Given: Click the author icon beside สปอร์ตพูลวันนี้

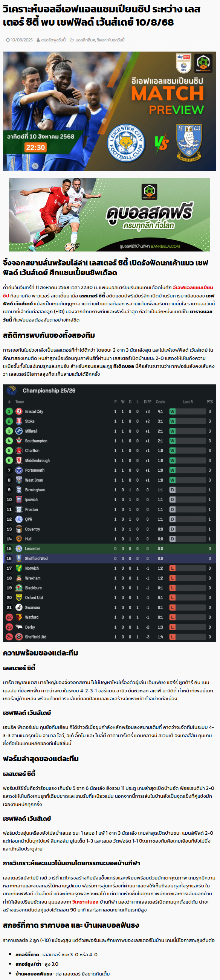Looking at the screenshot, I should (38, 40).
